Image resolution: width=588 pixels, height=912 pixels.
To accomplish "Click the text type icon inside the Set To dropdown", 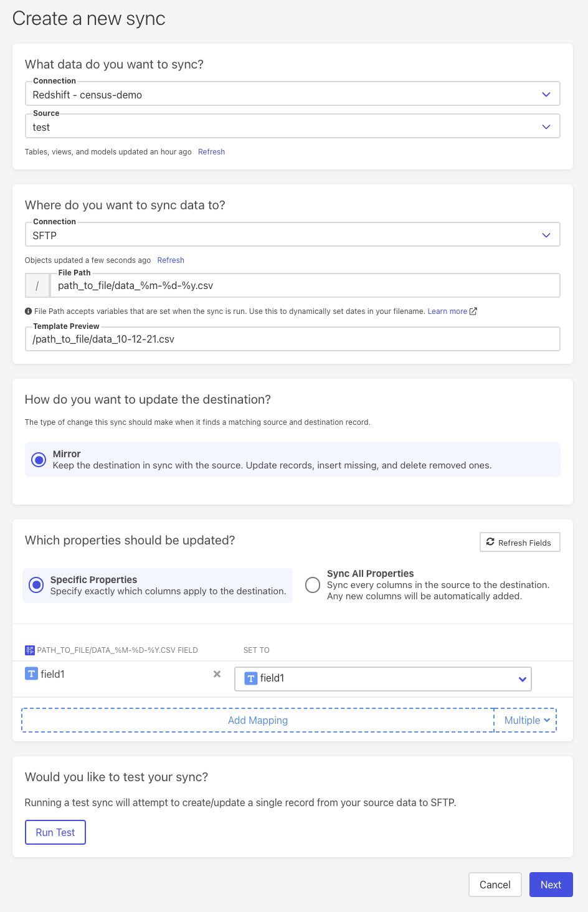I will coord(251,678).
